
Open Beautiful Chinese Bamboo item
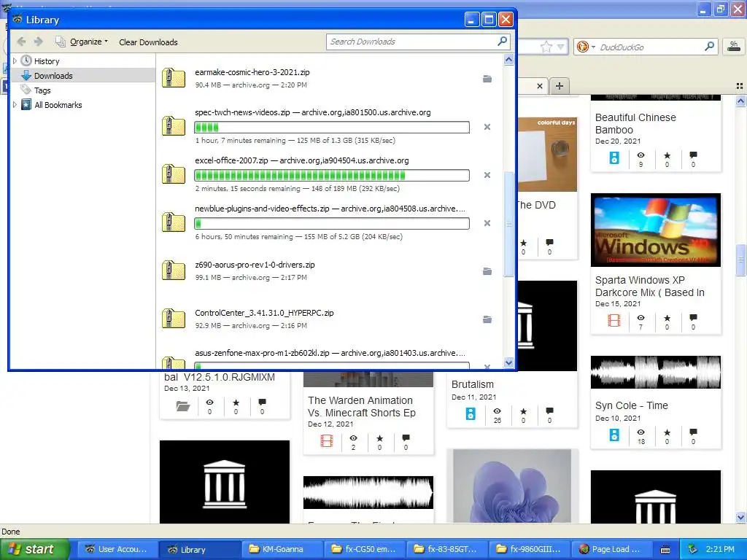(635, 123)
